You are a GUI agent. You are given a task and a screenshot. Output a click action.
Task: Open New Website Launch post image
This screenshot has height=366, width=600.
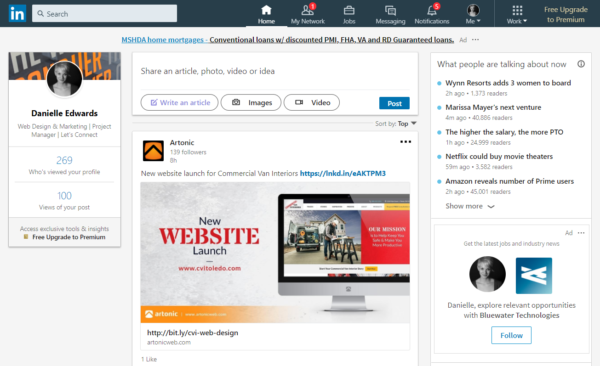coord(275,252)
